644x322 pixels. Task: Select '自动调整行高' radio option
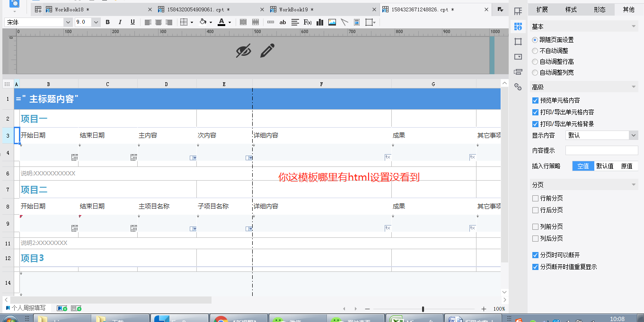553,62
